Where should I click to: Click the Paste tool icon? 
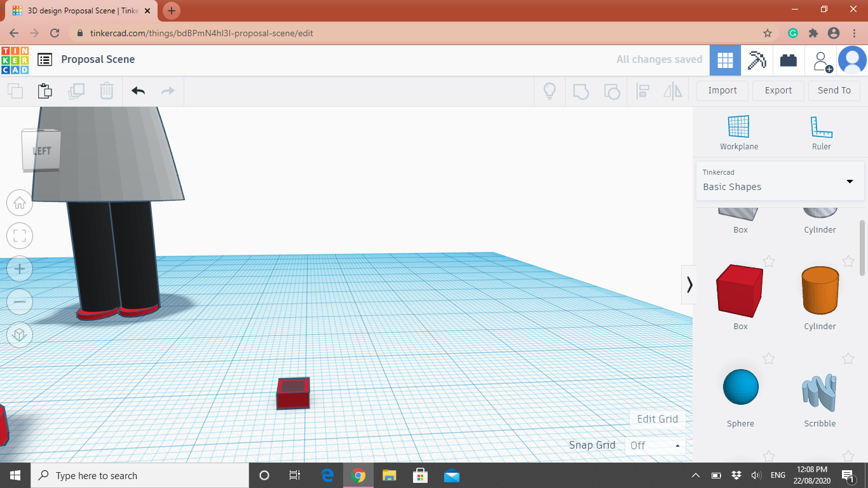click(45, 91)
